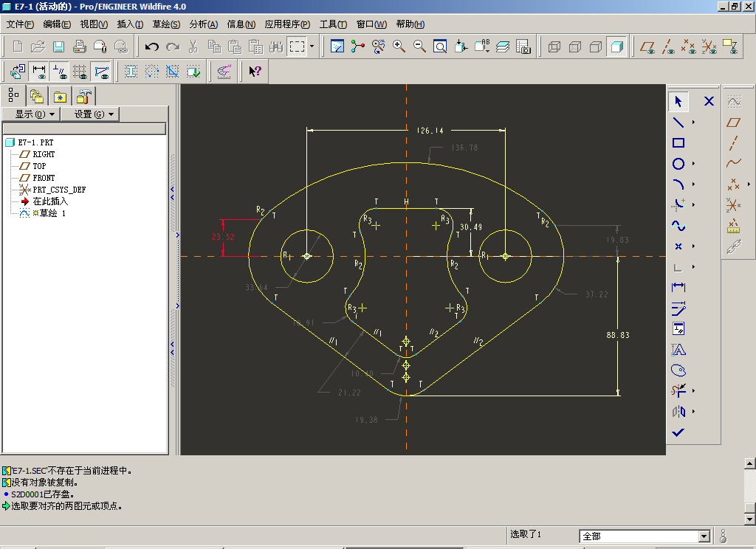Quit the sketch with the blue X
The width and height of the screenshot is (756, 549).
click(709, 101)
